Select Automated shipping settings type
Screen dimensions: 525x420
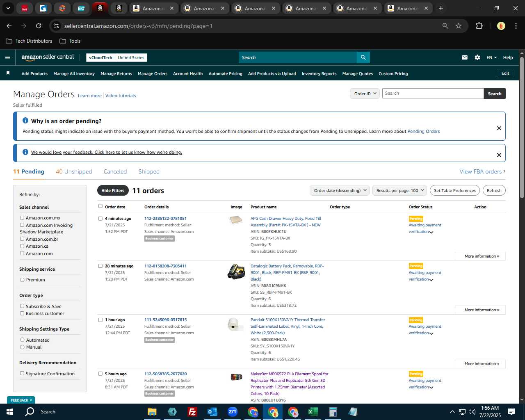click(22, 340)
